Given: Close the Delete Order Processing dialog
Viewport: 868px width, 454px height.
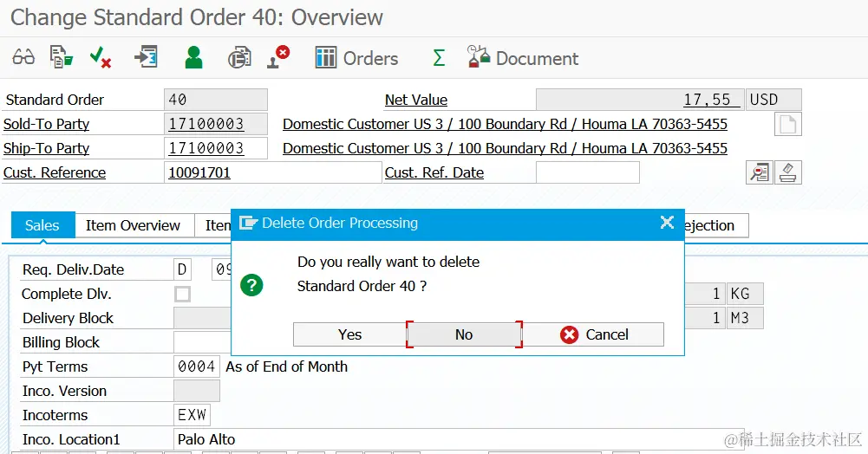Looking at the screenshot, I should tap(667, 223).
